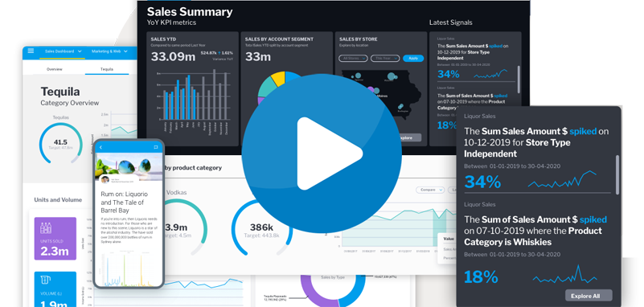Image resolution: width=644 pixels, height=307 pixels.
Task: Click the 386k gauge value
Action: click(x=261, y=227)
